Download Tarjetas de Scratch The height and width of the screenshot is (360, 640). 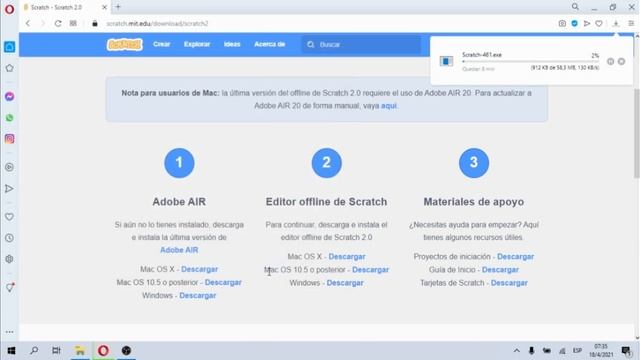pos(509,283)
